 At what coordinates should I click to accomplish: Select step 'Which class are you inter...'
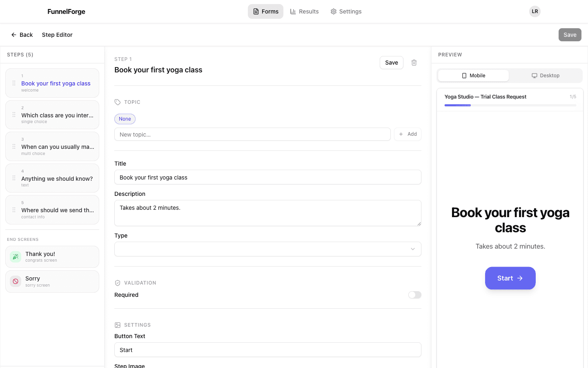click(52, 115)
